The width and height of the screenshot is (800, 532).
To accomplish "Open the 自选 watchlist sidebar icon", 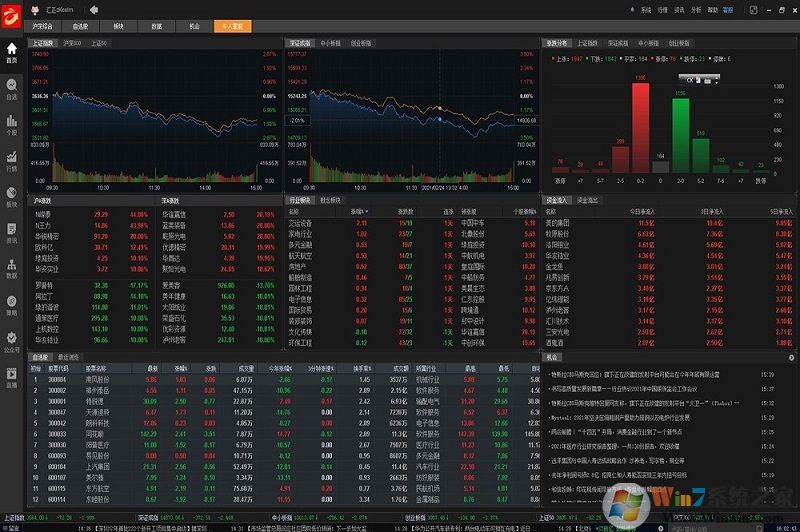I will coord(11,89).
